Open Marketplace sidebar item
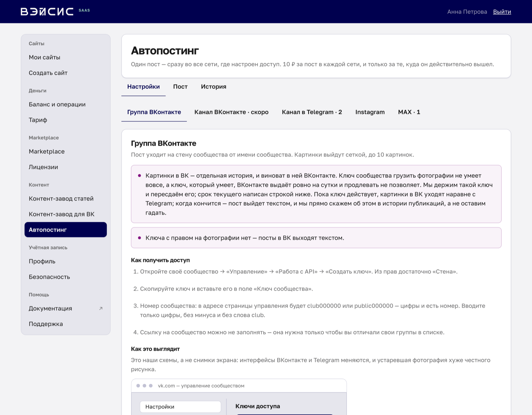Image resolution: width=532 pixels, height=415 pixels. click(66, 151)
